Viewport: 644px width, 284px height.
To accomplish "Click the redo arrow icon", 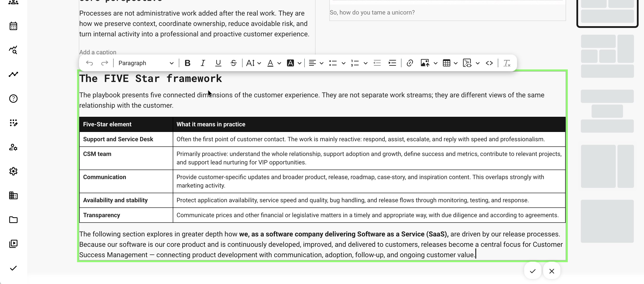I will [105, 63].
